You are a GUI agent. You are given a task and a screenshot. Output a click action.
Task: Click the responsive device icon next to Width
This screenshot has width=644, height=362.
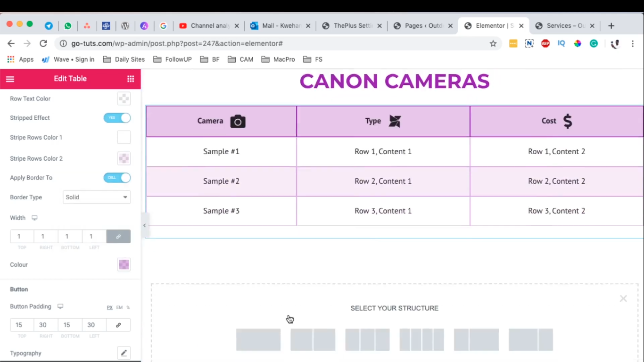[x=34, y=218]
